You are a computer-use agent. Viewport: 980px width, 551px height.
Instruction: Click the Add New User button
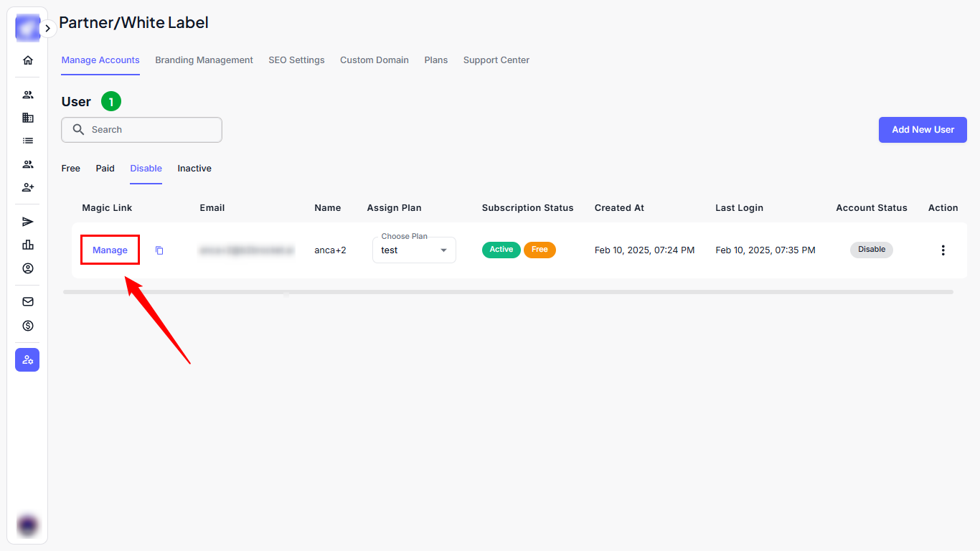pyautogui.click(x=922, y=130)
